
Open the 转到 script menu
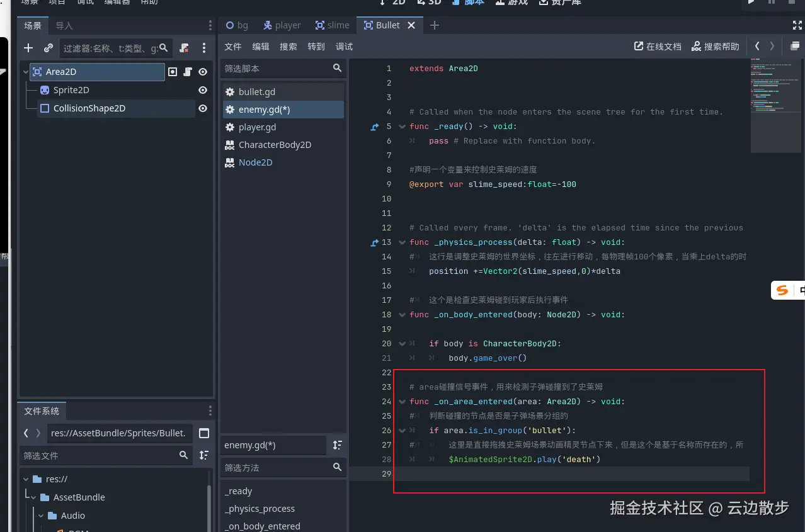click(316, 47)
